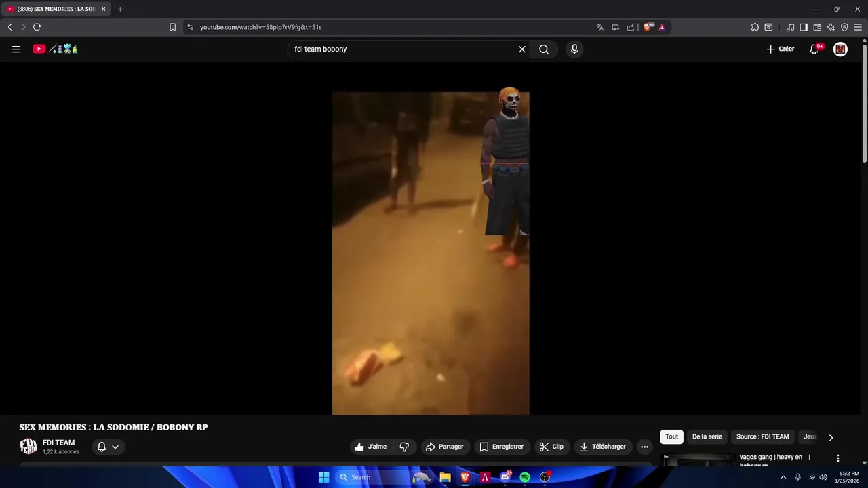Open more actions three-dot menu
868x488 pixels.
pos(644,447)
